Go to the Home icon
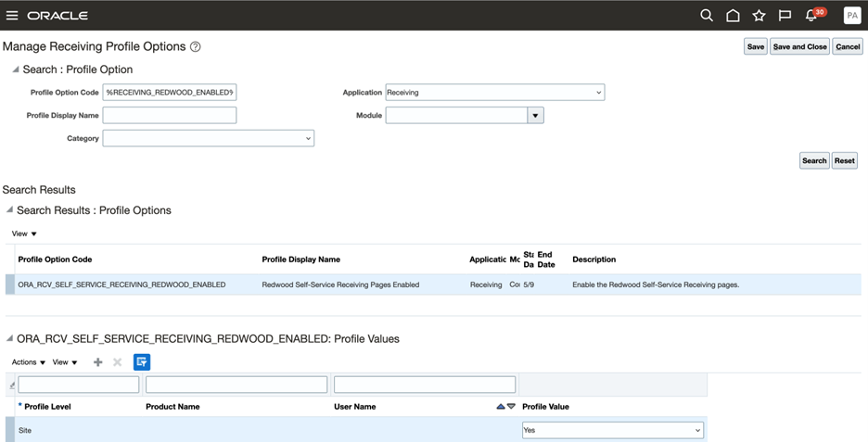 pyautogui.click(x=733, y=16)
